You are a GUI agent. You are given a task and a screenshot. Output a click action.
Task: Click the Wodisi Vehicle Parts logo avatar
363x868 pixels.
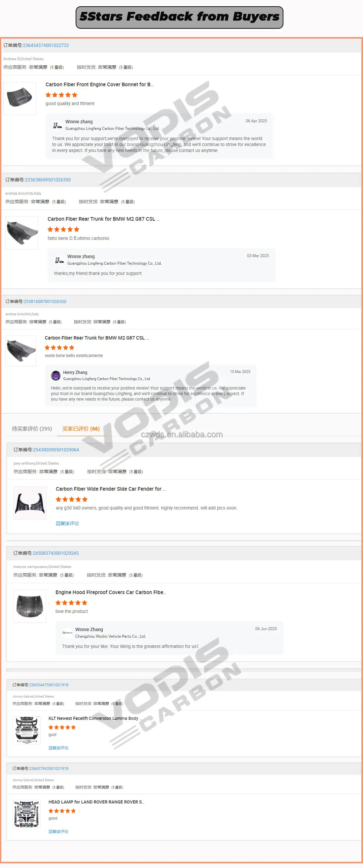pyautogui.click(x=67, y=632)
